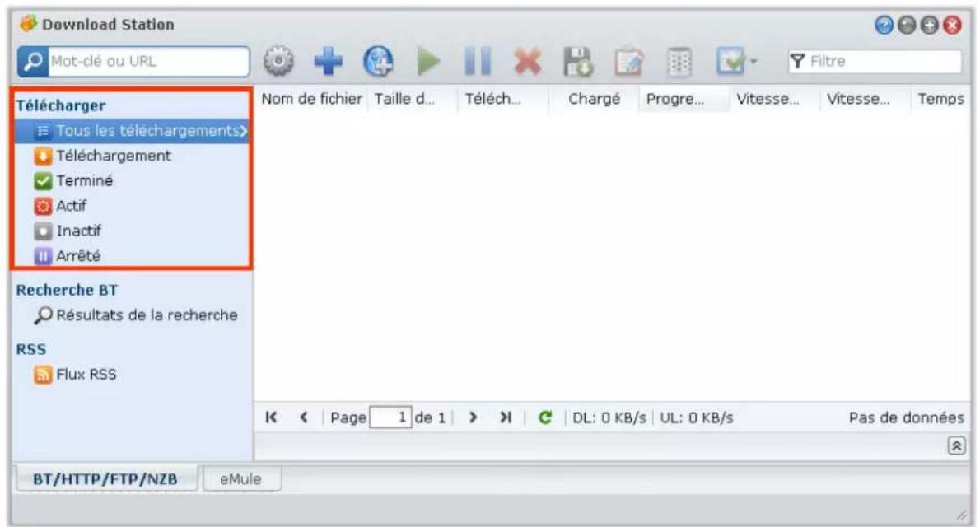Click the blue plus add download icon

(x=328, y=61)
